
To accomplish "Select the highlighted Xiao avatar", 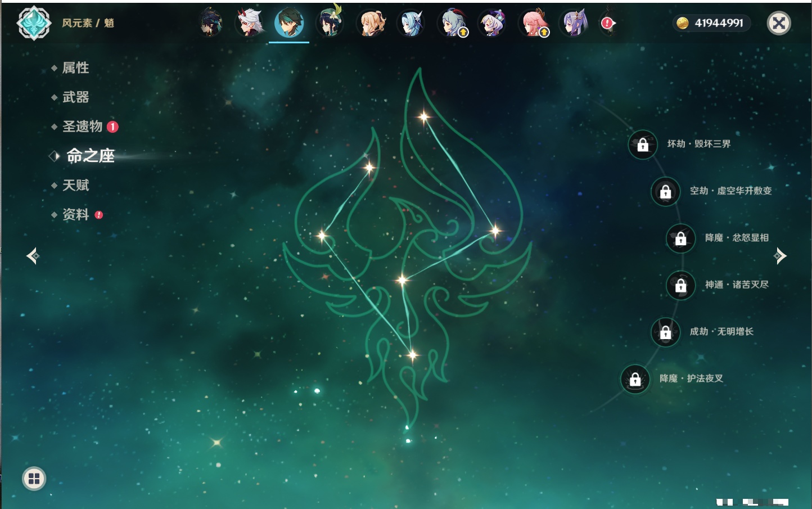I will point(289,23).
